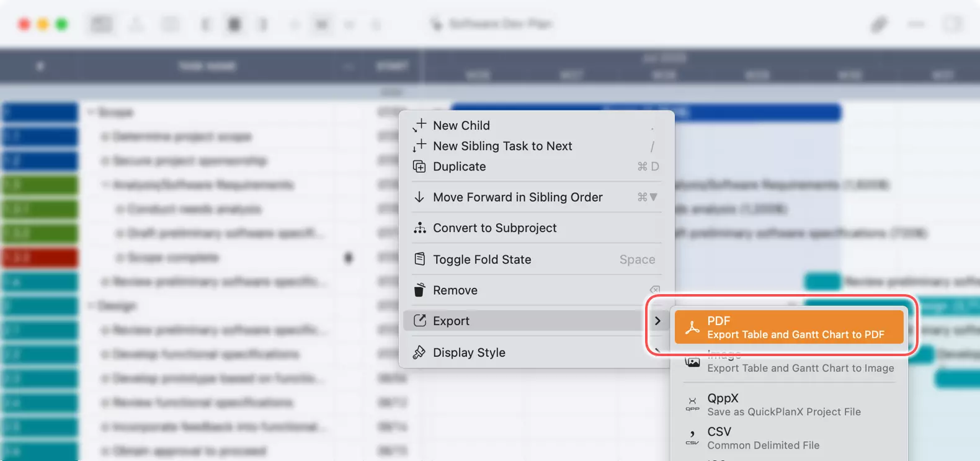Collapse the Design group disclosure triangle

click(x=91, y=306)
